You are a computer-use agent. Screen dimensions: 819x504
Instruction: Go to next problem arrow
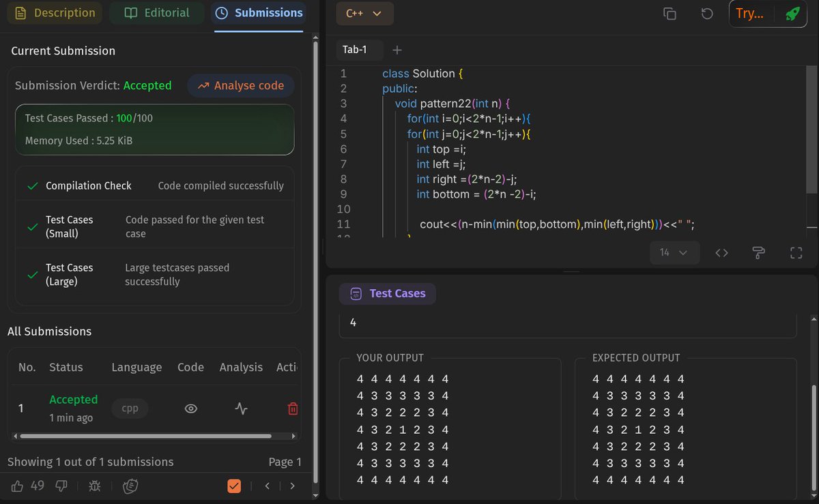coord(292,486)
